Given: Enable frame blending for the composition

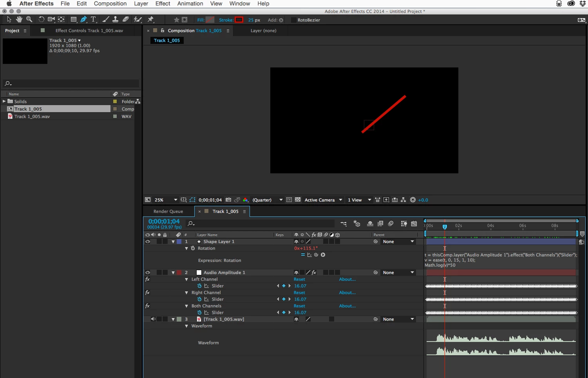Looking at the screenshot, I should (380, 224).
